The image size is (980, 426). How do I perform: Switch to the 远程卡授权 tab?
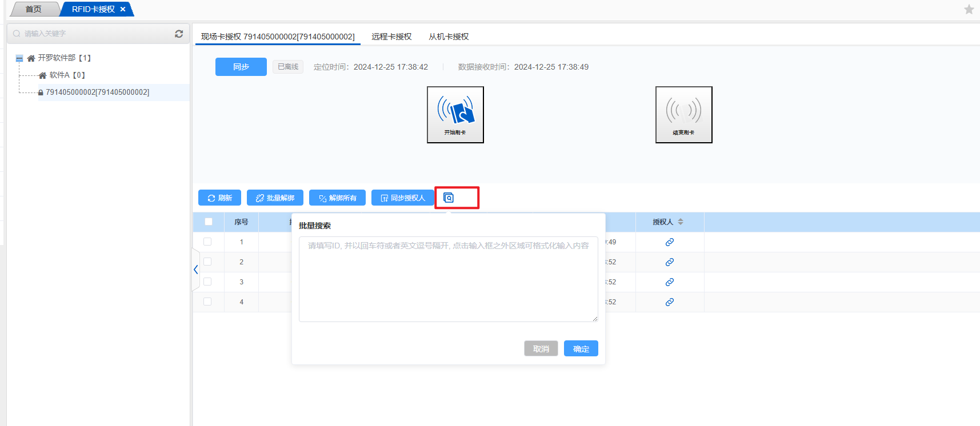coord(391,37)
